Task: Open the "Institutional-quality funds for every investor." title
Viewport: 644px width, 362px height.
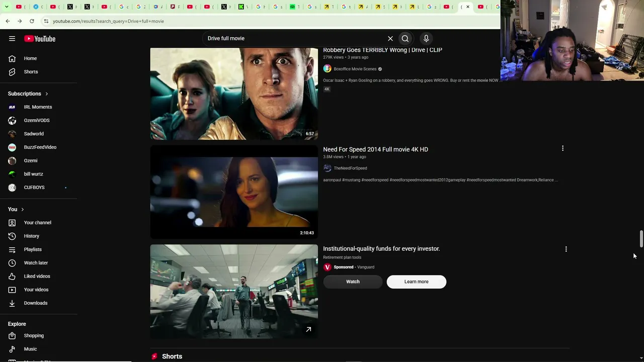Action: click(381, 249)
